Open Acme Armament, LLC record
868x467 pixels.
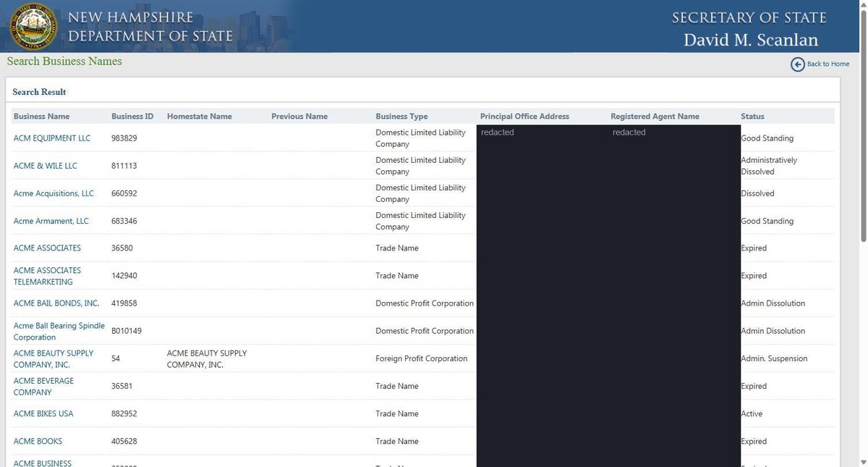[x=51, y=221]
